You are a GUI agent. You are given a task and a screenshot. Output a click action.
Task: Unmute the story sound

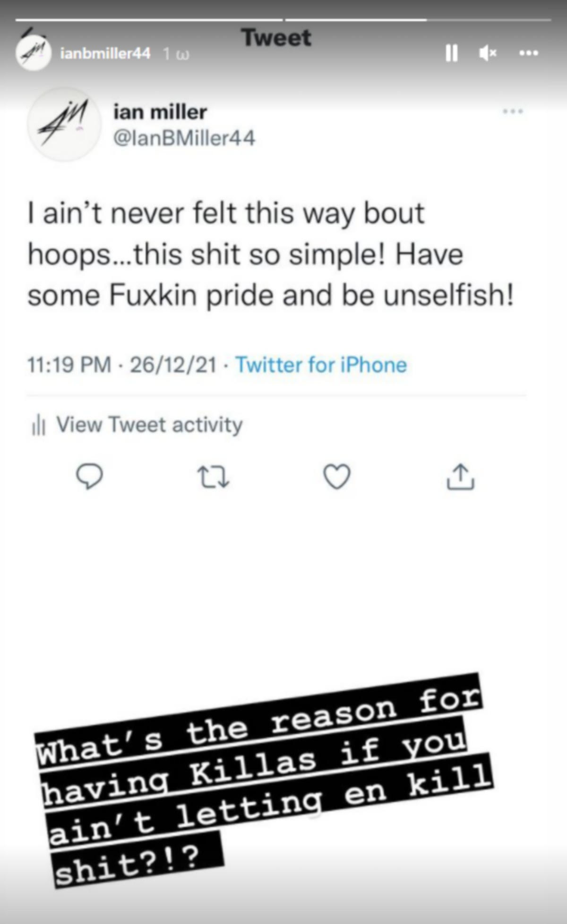coord(488,54)
